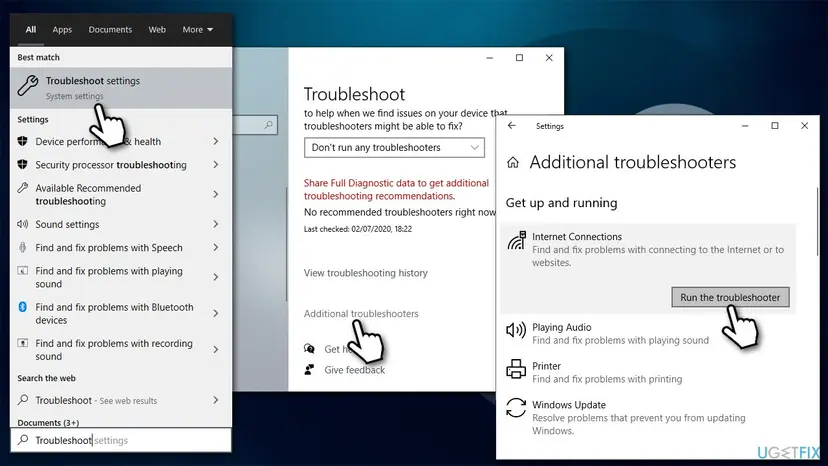Click the Give feedback person icon
The height and width of the screenshot is (466, 828).
coord(309,369)
